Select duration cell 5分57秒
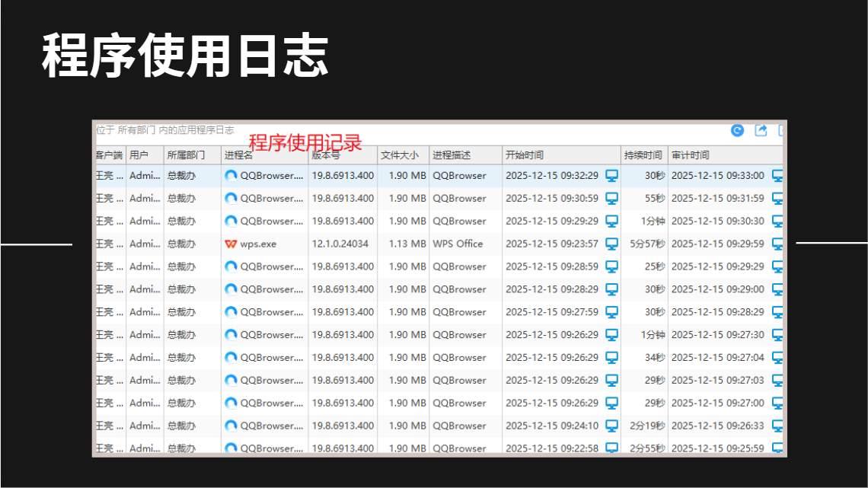 647,244
